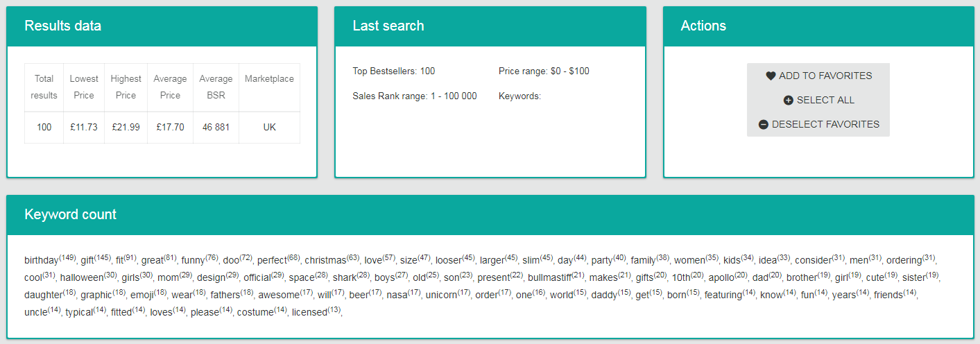Click the 'licensed' keyword

tap(309, 313)
